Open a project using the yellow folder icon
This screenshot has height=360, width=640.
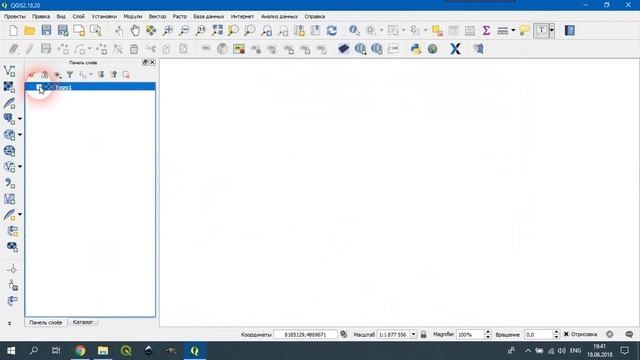30,31
